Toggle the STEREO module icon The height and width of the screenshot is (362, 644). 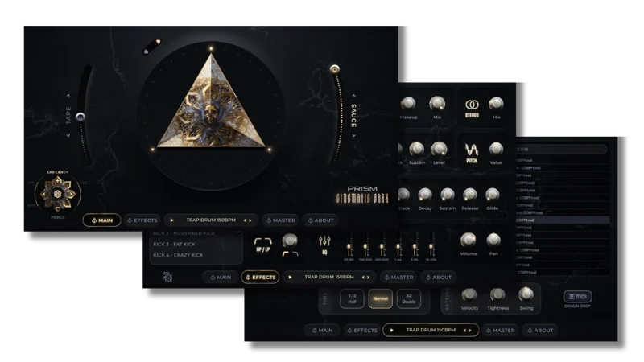pyautogui.click(x=472, y=108)
